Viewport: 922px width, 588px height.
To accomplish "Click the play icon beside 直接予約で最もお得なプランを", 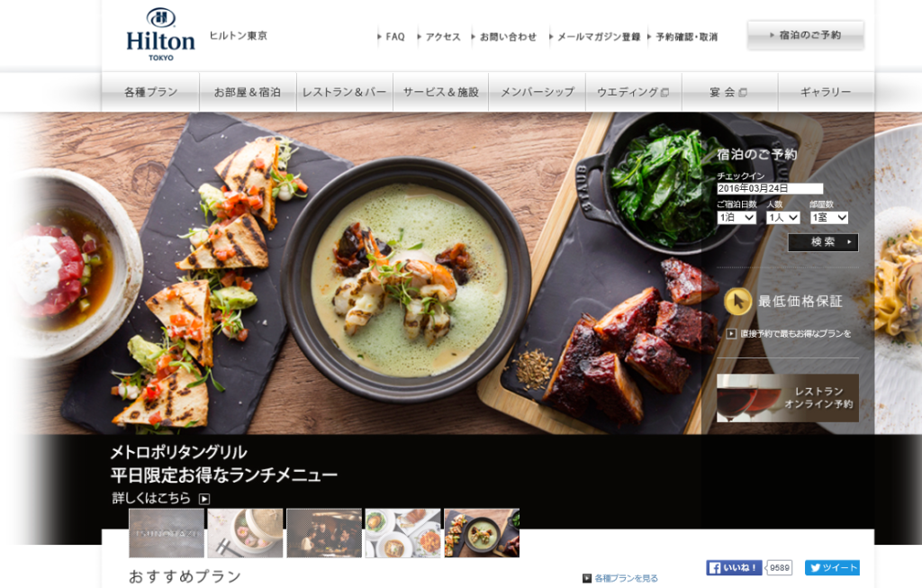I will [x=731, y=333].
